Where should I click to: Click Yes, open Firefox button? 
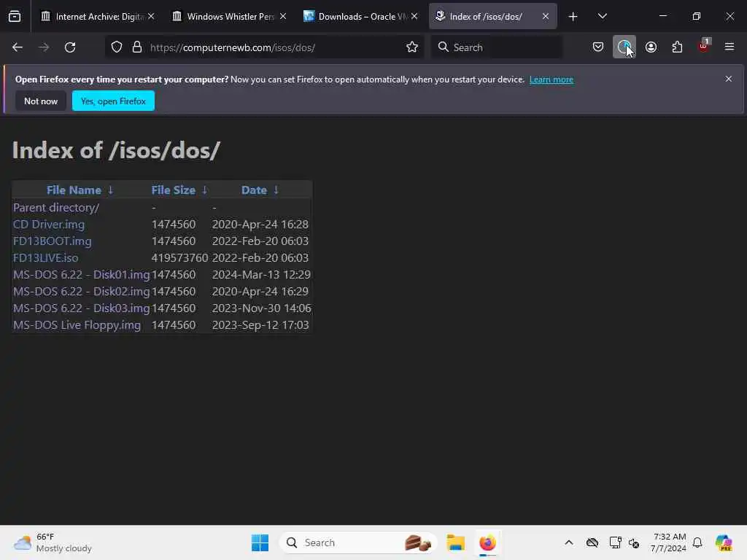tap(113, 101)
